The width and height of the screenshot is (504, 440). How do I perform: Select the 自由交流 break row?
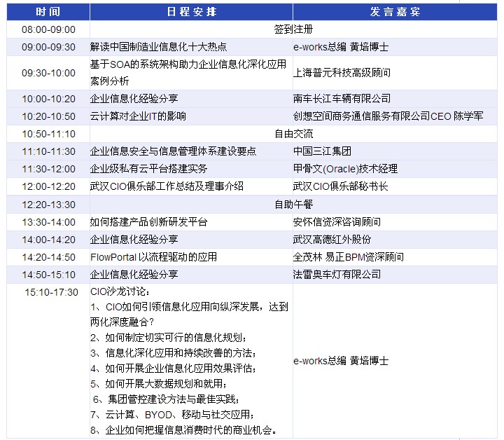point(293,134)
